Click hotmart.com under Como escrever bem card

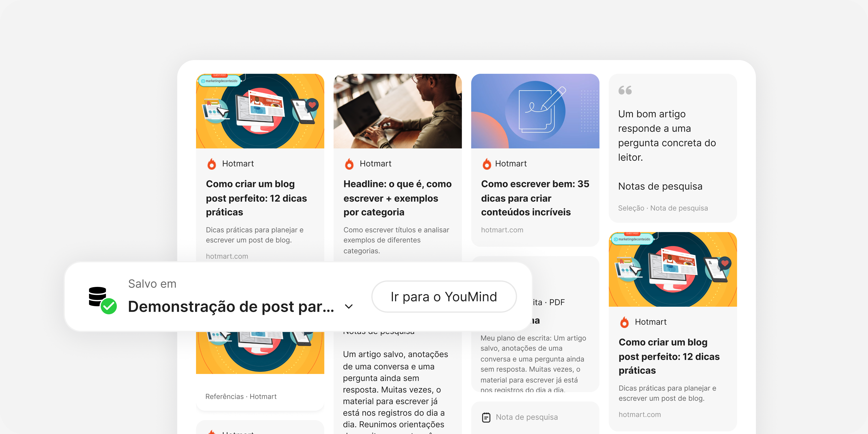[502, 230]
